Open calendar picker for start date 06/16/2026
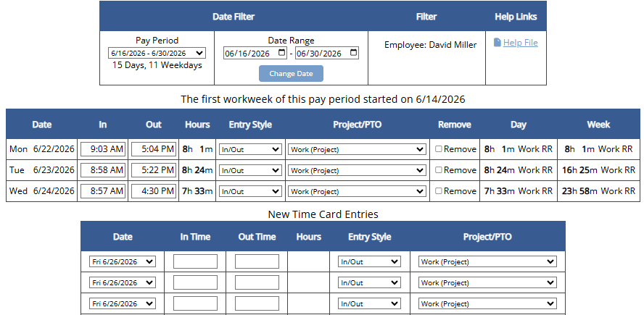The image size is (644, 315). pos(281,53)
